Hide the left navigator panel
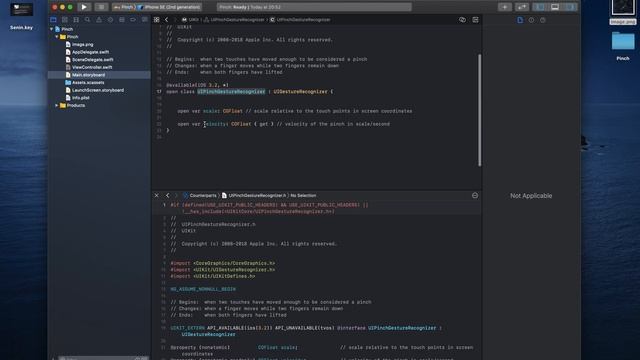This screenshot has width=640, height=360. click(540, 7)
